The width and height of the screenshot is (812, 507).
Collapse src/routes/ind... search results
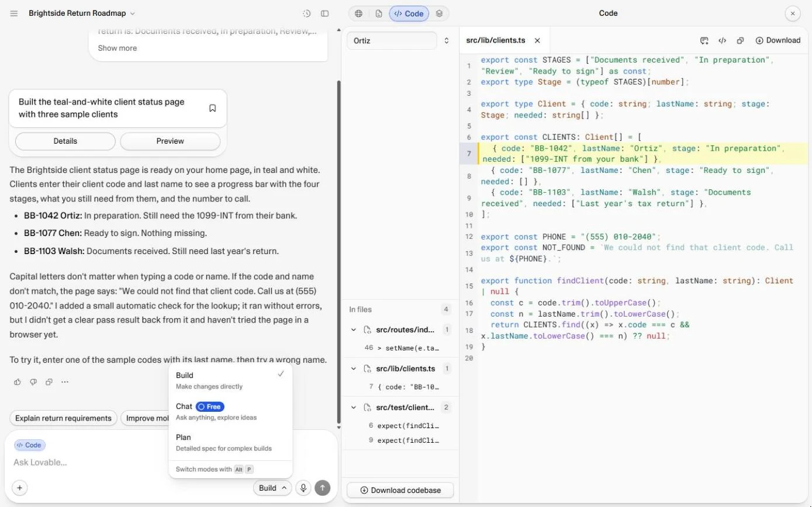tap(353, 330)
